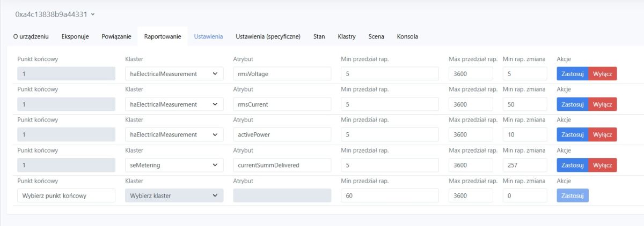Image resolution: width=644 pixels, height=226 pixels.
Task: Open the device address dropdown chevron
Action: coord(93,14)
